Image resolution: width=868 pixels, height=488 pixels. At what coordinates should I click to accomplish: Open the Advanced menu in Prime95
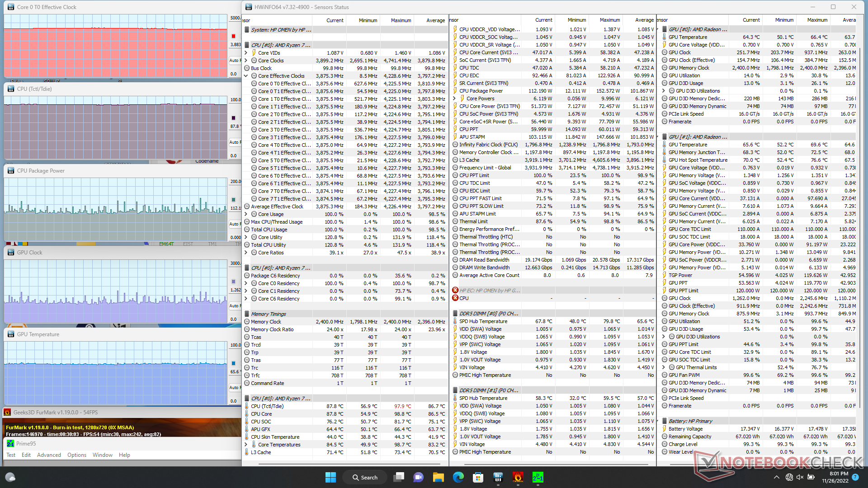coord(49,455)
